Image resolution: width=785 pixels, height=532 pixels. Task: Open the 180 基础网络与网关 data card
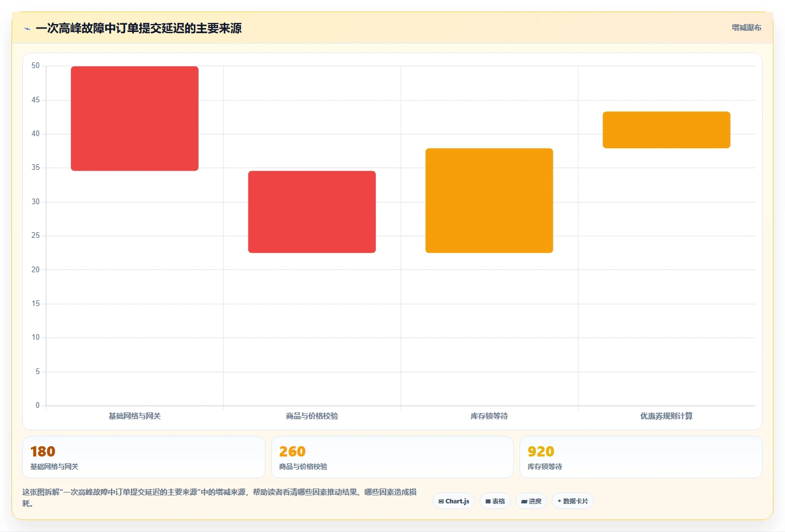tap(144, 457)
